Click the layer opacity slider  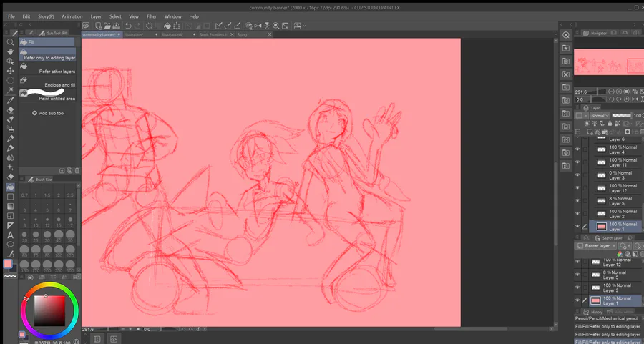(621, 116)
